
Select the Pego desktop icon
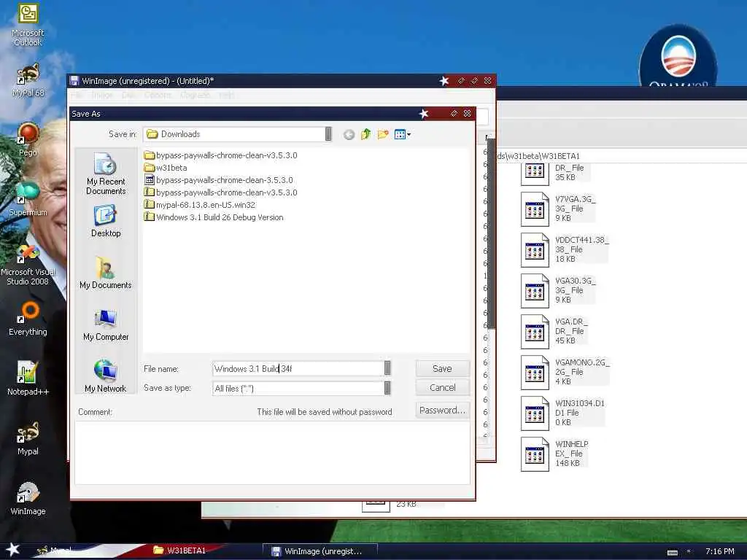[x=28, y=139]
